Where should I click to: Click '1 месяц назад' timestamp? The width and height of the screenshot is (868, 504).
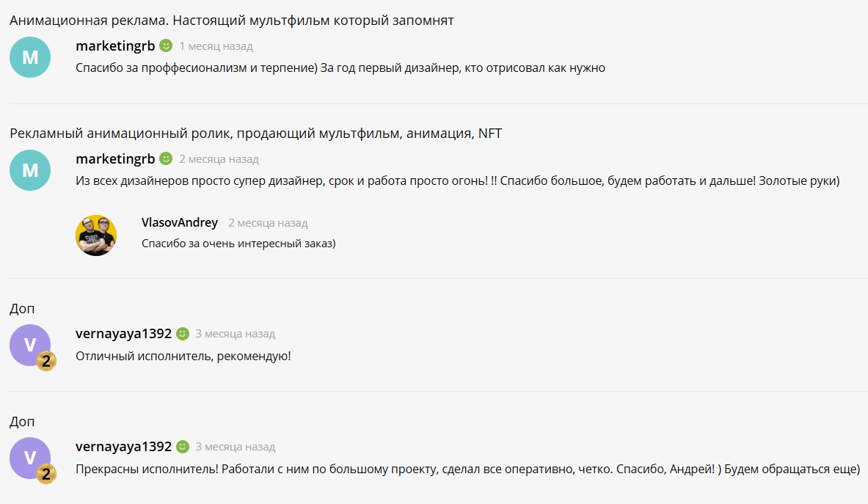[x=216, y=46]
